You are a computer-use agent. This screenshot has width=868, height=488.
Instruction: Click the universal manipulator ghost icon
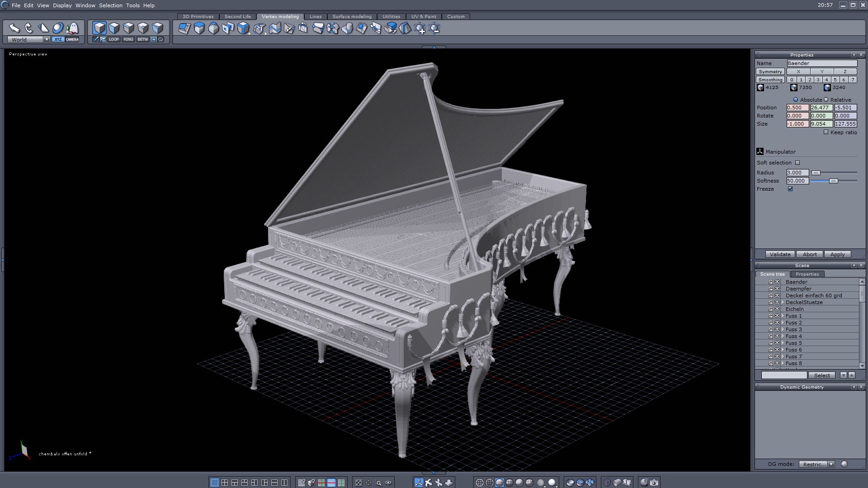[x=72, y=28]
